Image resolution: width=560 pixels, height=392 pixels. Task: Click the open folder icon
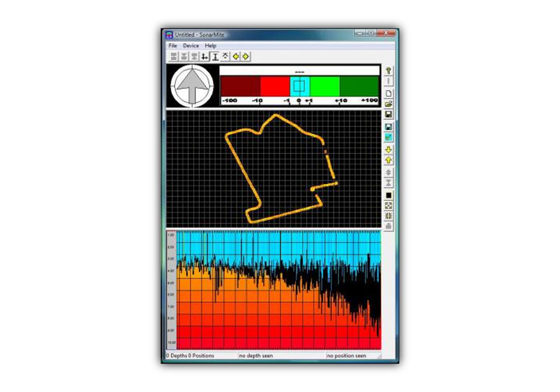(x=389, y=104)
